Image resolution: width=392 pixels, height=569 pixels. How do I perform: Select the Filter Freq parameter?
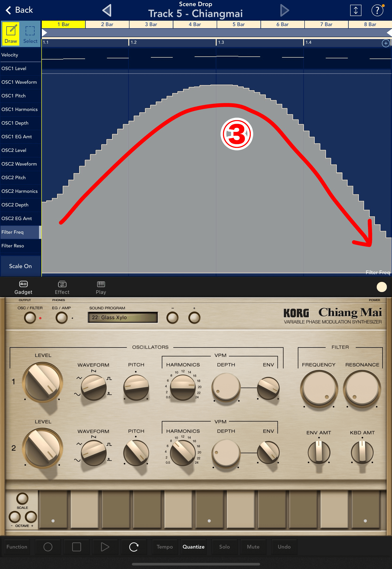(20, 232)
